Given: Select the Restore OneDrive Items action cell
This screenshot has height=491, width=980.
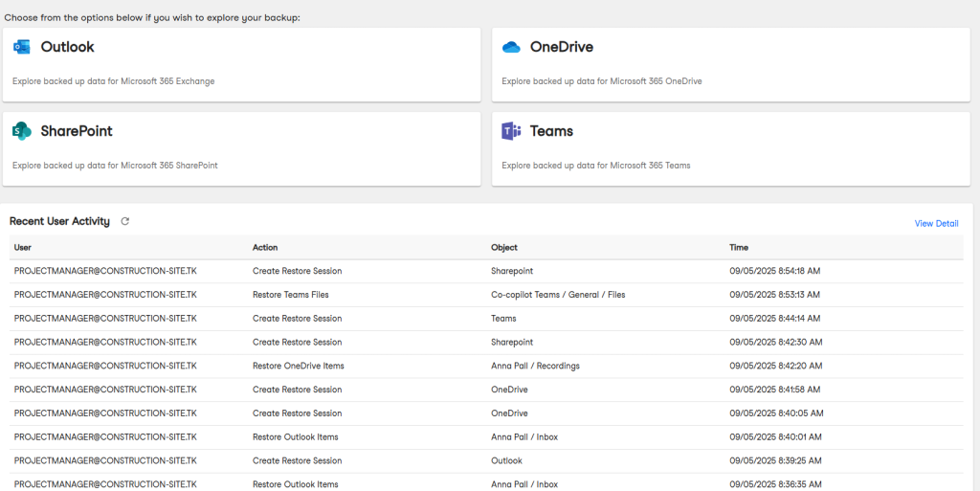Looking at the screenshot, I should (299, 366).
